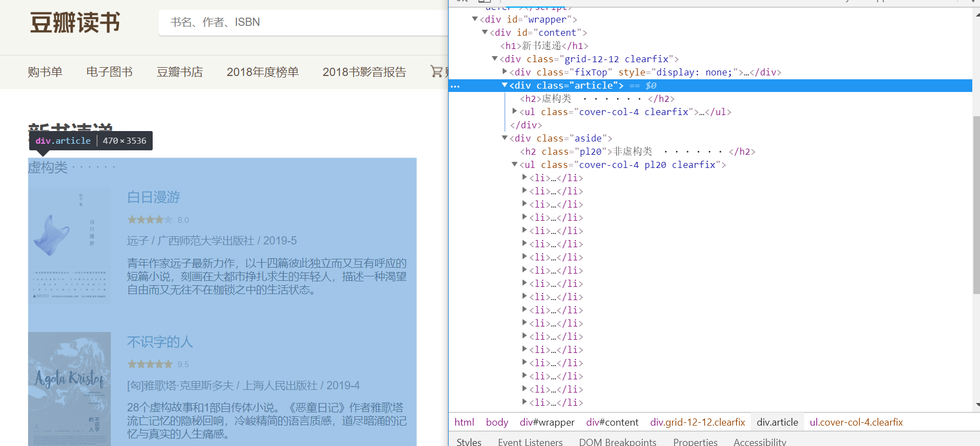Click the Elements panel vertical scrollbar
The width and height of the screenshot is (980, 446).
point(977,205)
